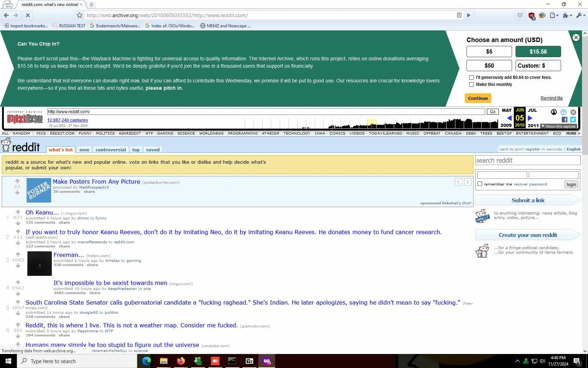Open "12,987,240 captures" link
This screenshot has height=368, width=588.
(68, 120)
